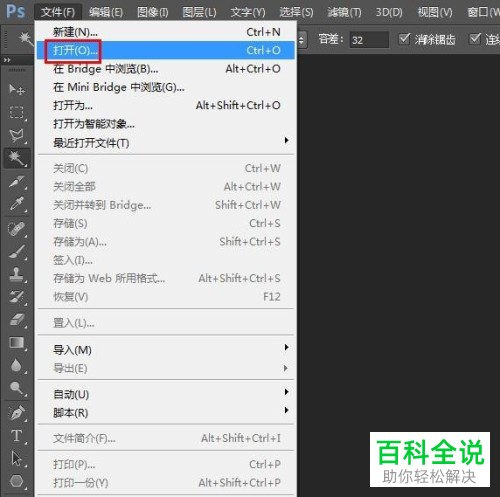Image resolution: width=500 pixels, height=497 pixels.
Task: Open the Magic Wand tool preset picker
Action: pyautogui.click(x=25, y=39)
